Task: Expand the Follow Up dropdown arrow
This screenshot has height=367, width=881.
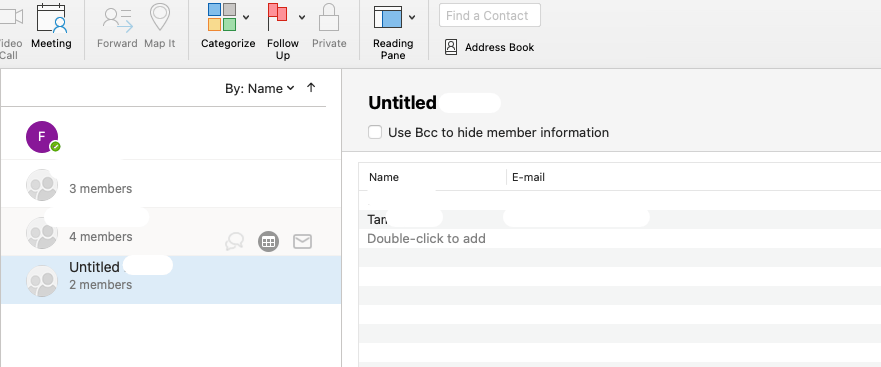Action: tap(302, 17)
